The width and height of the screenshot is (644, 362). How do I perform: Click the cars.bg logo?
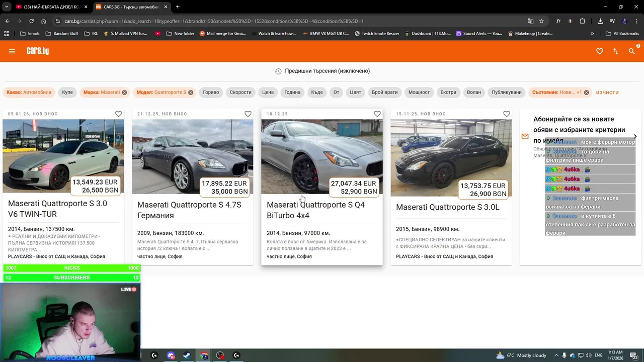pos(38,51)
